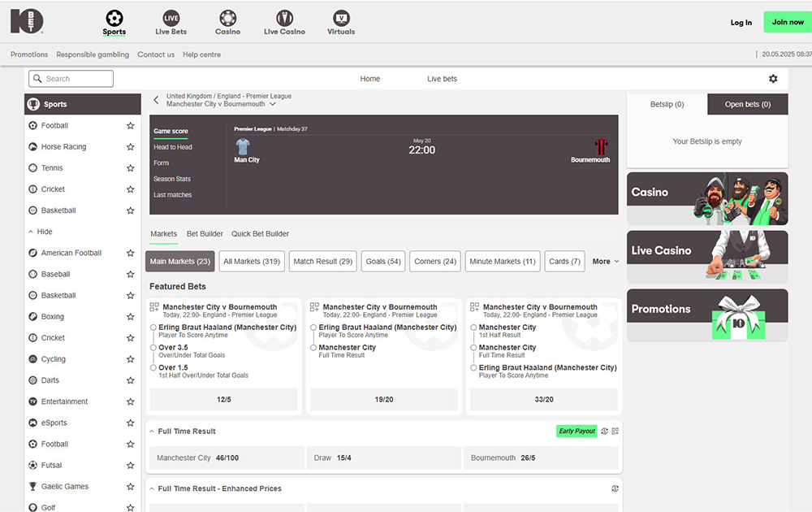Add the 12/5 featured bet

coord(224,400)
